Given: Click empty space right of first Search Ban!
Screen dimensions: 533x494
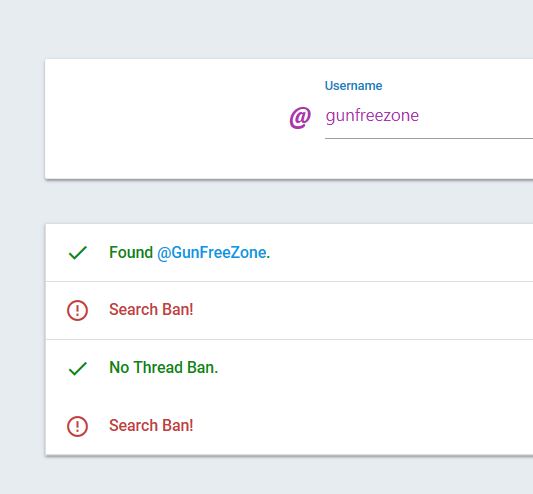Looking at the screenshot, I should coord(364,310).
